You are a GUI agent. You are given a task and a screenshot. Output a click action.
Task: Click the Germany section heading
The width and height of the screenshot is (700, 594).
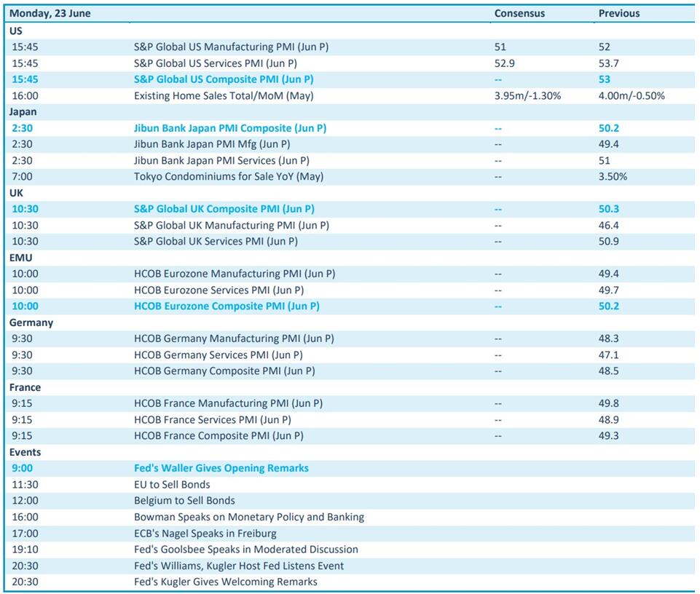click(x=31, y=322)
